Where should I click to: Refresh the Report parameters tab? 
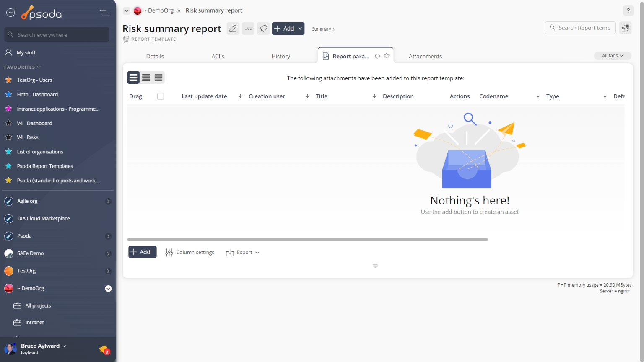click(378, 56)
